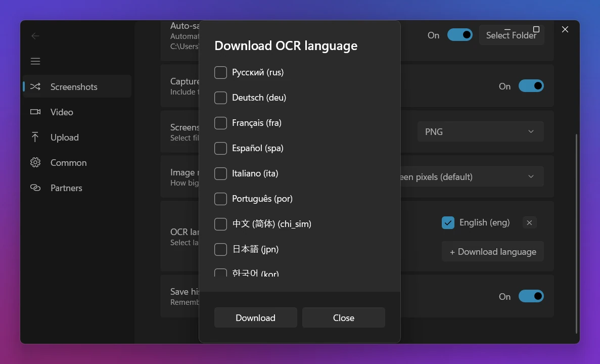Toggle the Auto-save switch off
This screenshot has width=600, height=364.
(x=459, y=35)
